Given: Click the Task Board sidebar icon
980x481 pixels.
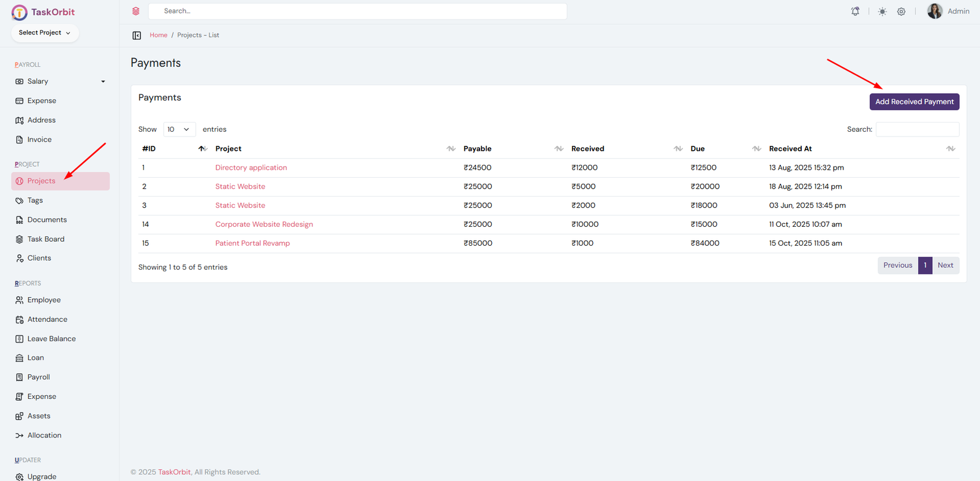Looking at the screenshot, I should tap(20, 240).
